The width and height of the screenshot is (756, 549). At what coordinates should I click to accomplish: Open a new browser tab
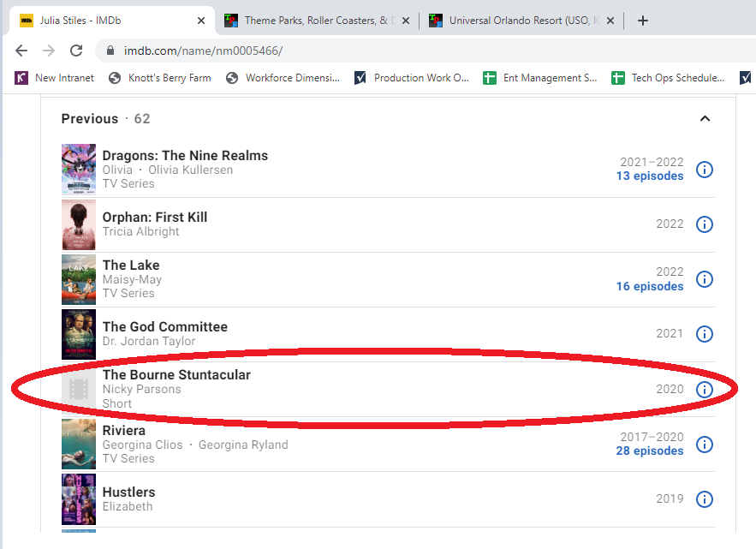[643, 21]
